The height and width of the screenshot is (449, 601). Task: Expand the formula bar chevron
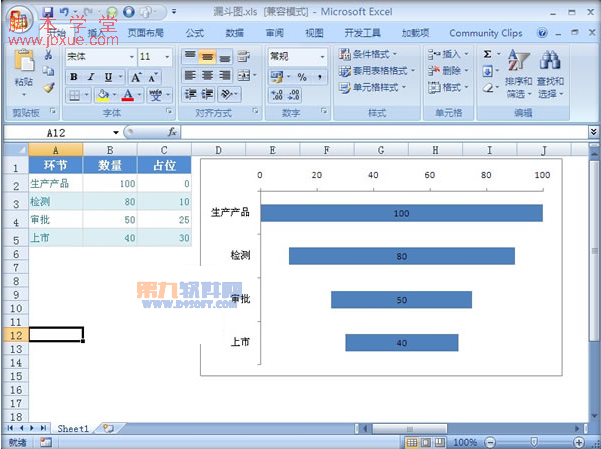pyautogui.click(x=593, y=132)
